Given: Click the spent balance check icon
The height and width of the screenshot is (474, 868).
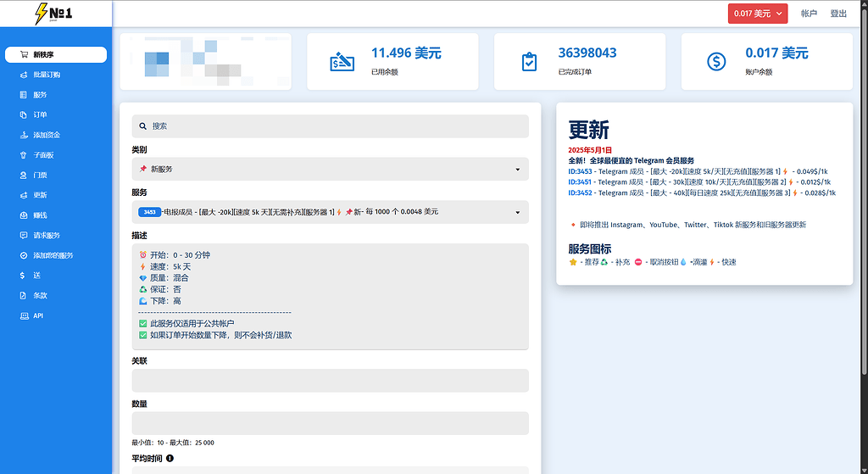Looking at the screenshot, I should click(x=342, y=61).
